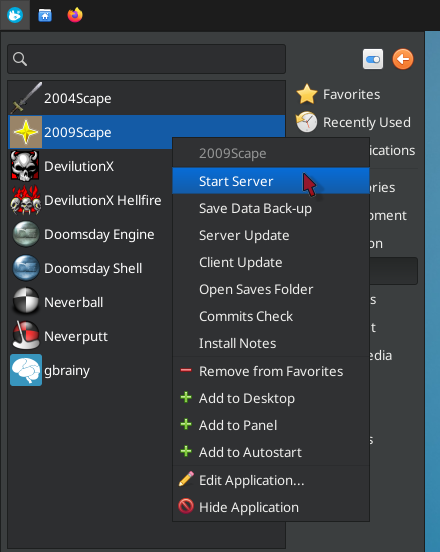
Task: Choose Save Data Back-up from menu
Action: 271,208
